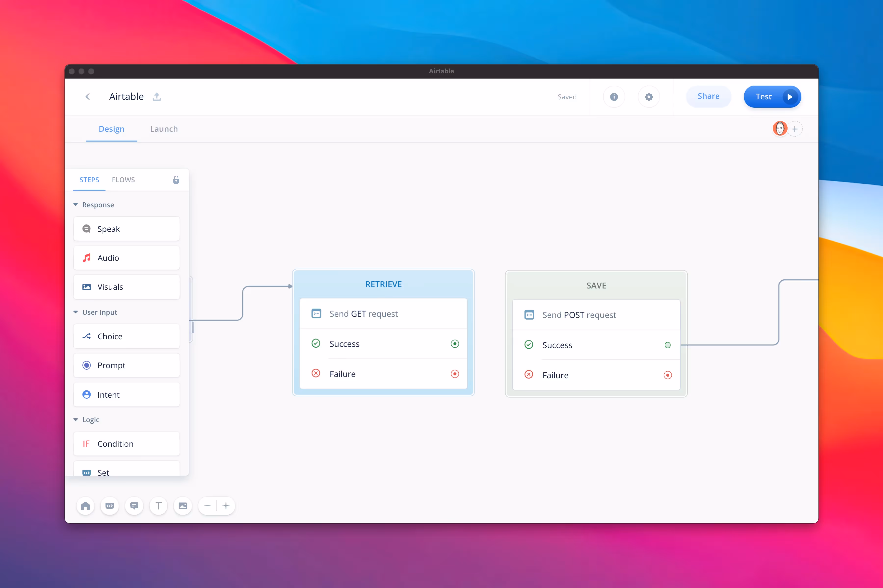The height and width of the screenshot is (588, 883).
Task: Select the text markup tool at bottom
Action: (x=158, y=506)
